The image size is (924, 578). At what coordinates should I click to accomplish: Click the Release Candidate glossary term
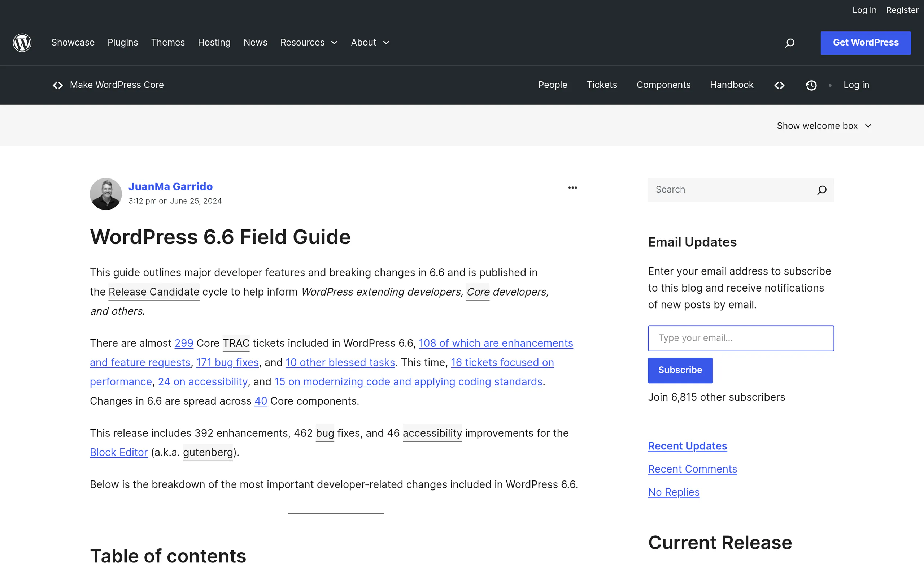pyautogui.click(x=153, y=292)
